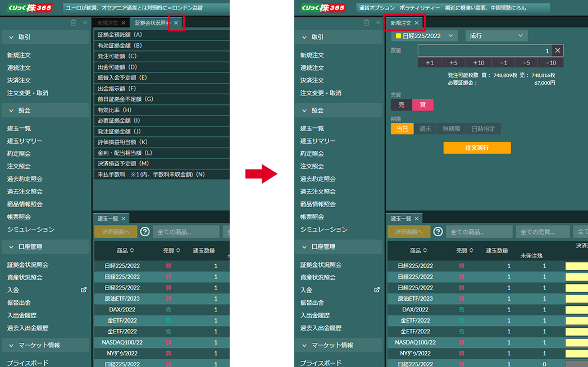Increase quantity using +5 button

click(453, 63)
